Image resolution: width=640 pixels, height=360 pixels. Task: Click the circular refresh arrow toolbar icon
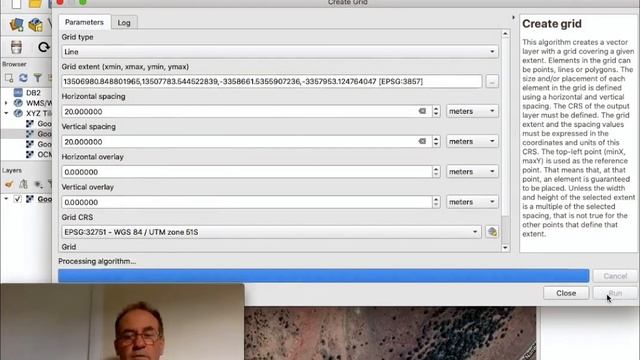43,47
